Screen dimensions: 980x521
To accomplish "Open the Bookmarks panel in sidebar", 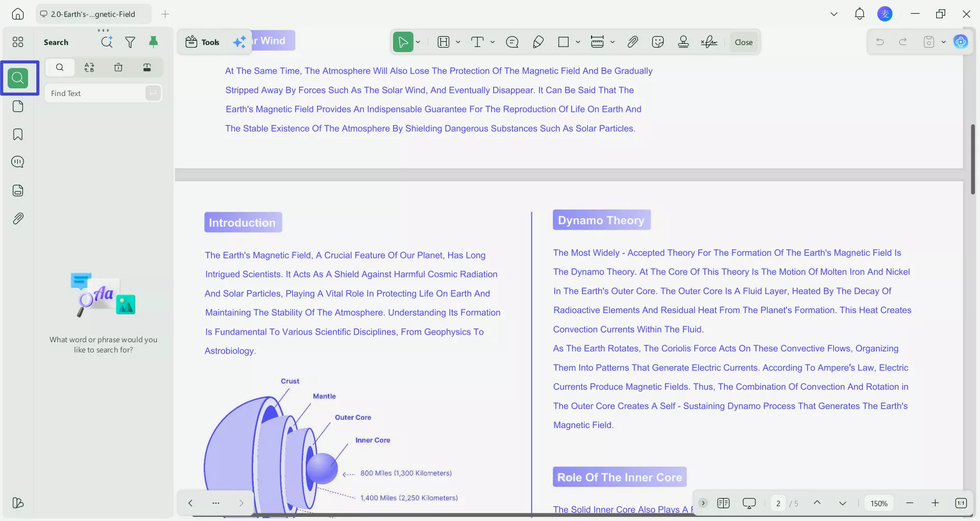I will pos(18,134).
